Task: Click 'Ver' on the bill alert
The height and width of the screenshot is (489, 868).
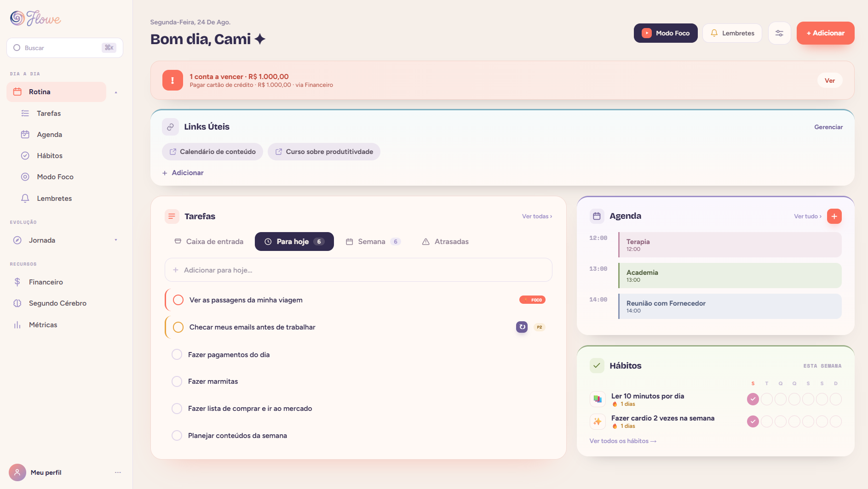Action: 830,80
